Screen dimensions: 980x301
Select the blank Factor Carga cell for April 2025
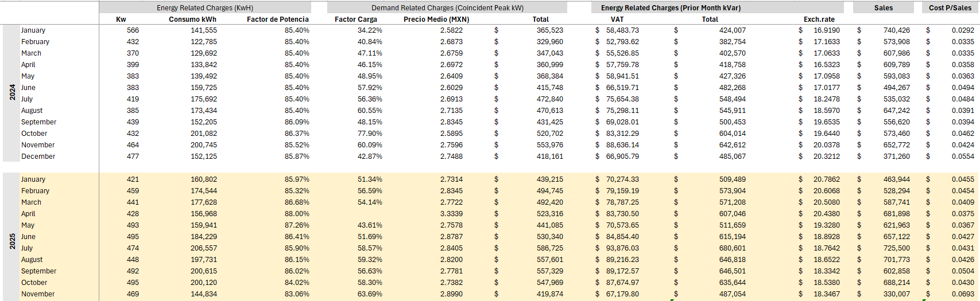pos(356,214)
